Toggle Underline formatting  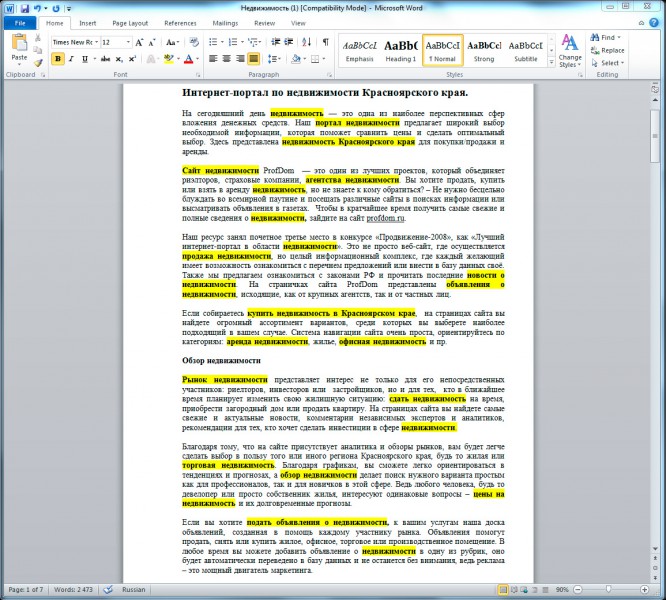coord(85,59)
